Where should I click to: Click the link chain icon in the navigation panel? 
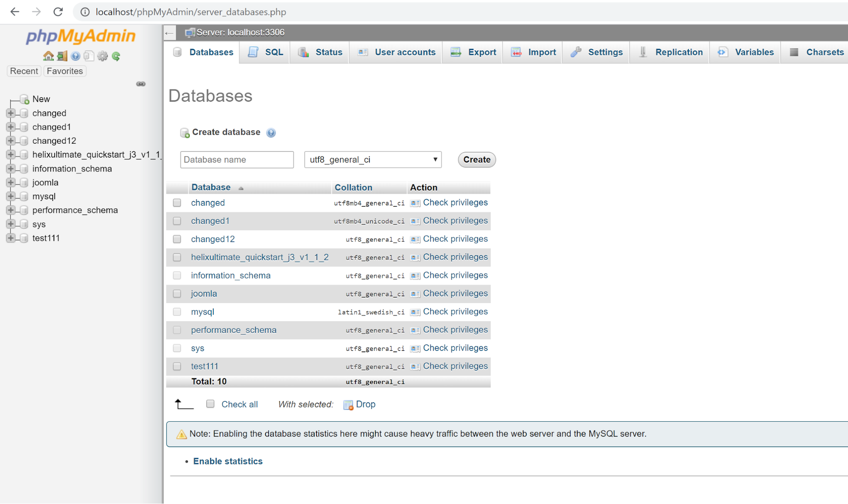point(141,84)
